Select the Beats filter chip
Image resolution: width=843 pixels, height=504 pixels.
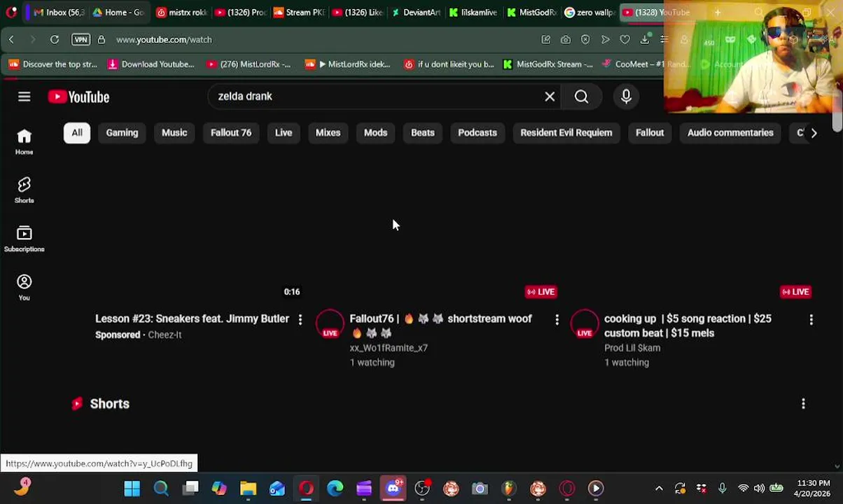click(x=423, y=133)
